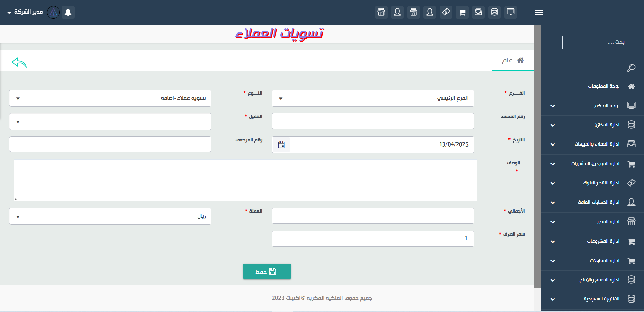
Task: Expand the لوحة التحكم sidebar chevron
Action: 553,106
